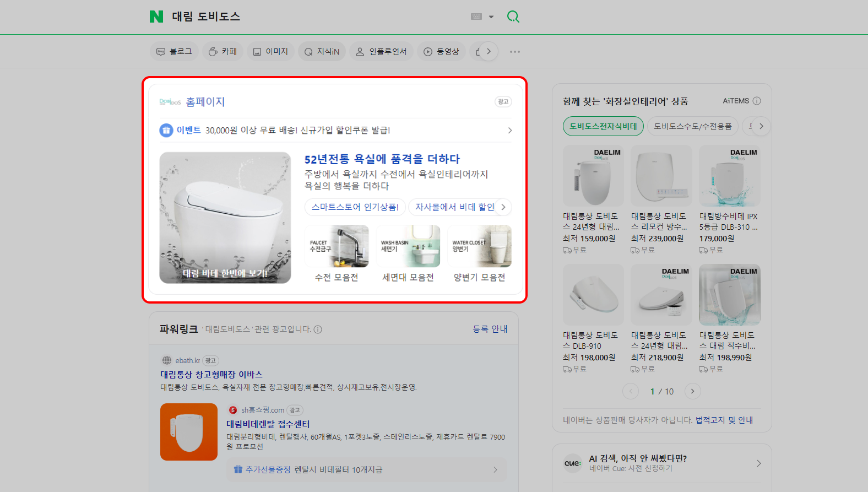Open the 대림비데렌탈 접수센터 link

(x=268, y=424)
